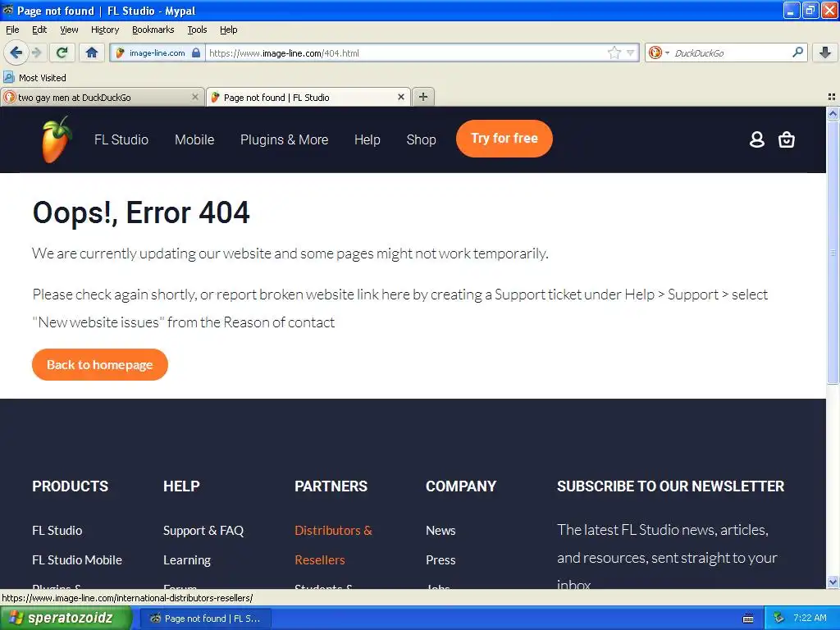Click the padlock security icon in address bar
The width and height of the screenshot is (840, 630).
click(196, 53)
